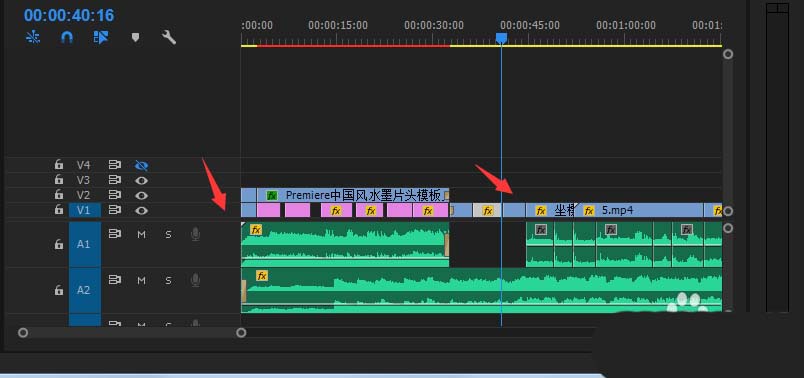Toggle V3 track lock
This screenshot has width=804, height=378.
[59, 180]
